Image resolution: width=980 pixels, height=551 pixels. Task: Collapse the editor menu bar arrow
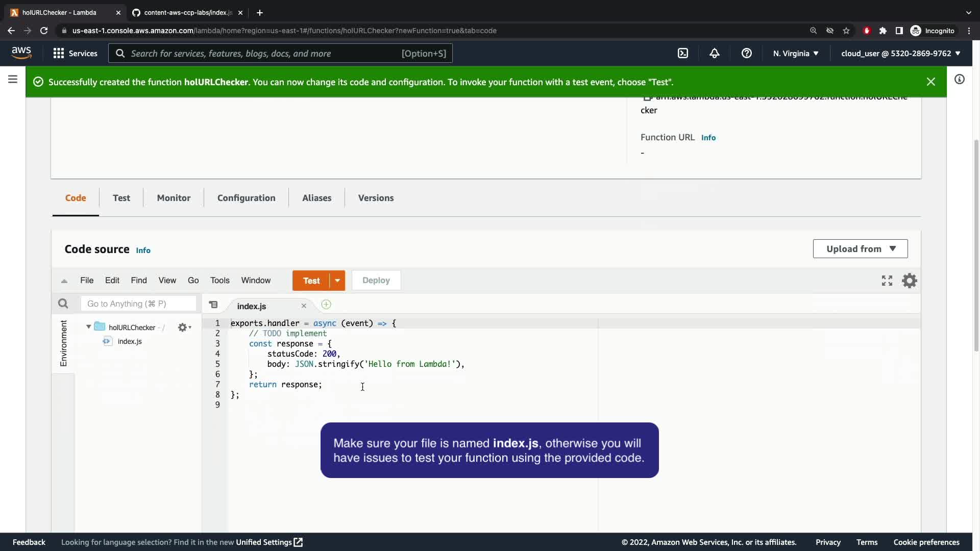[x=64, y=281]
